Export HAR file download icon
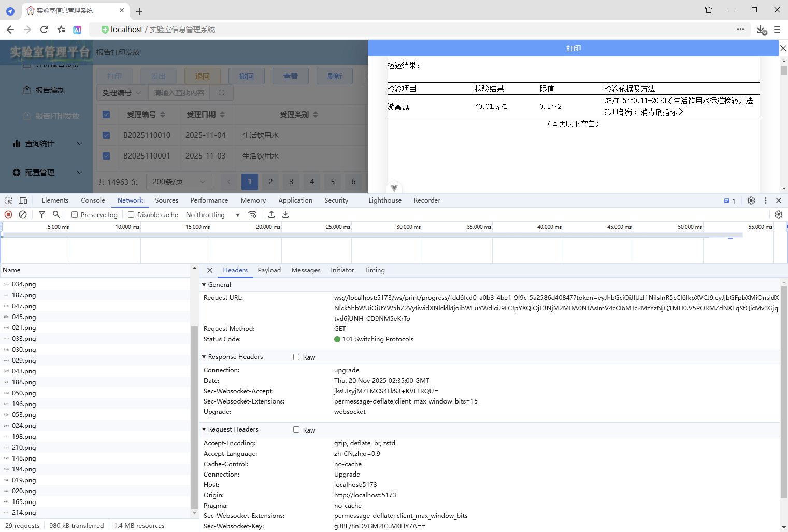Image resolution: width=788 pixels, height=532 pixels. coord(285,214)
